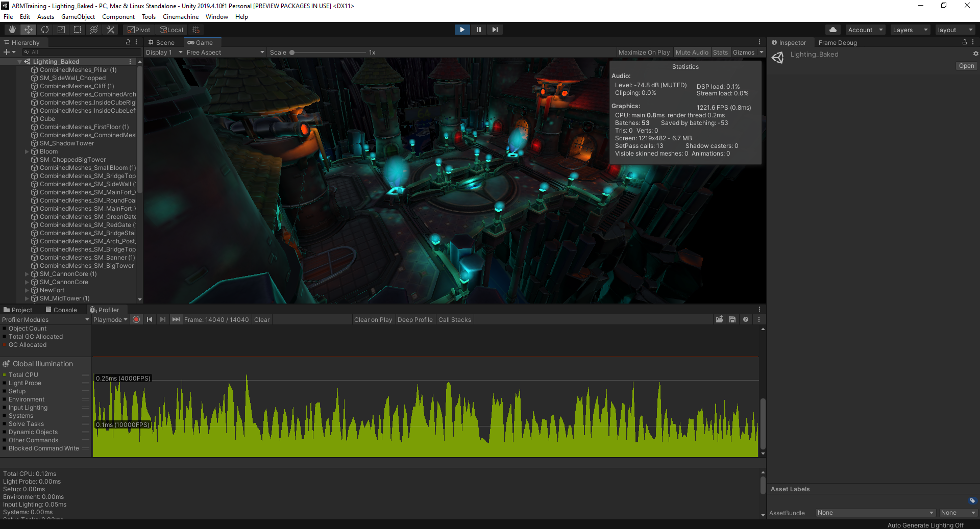Toggle Pivot mode in the toolbar
This screenshot has height=529, width=980.
tap(138, 29)
